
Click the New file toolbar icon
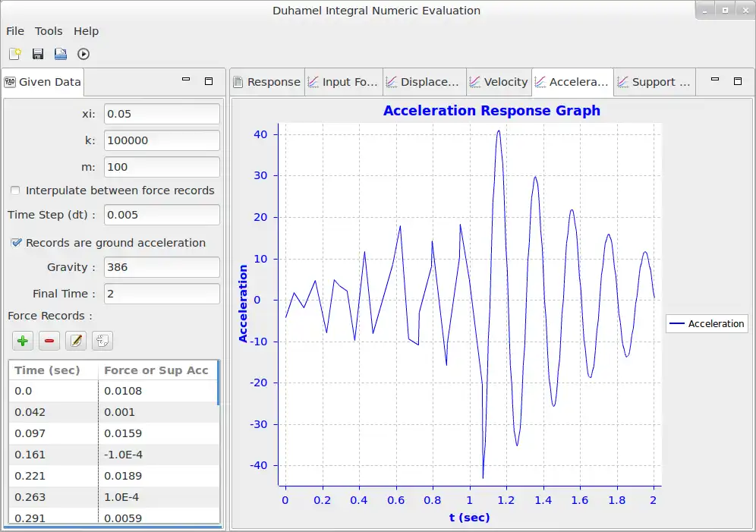[x=15, y=54]
